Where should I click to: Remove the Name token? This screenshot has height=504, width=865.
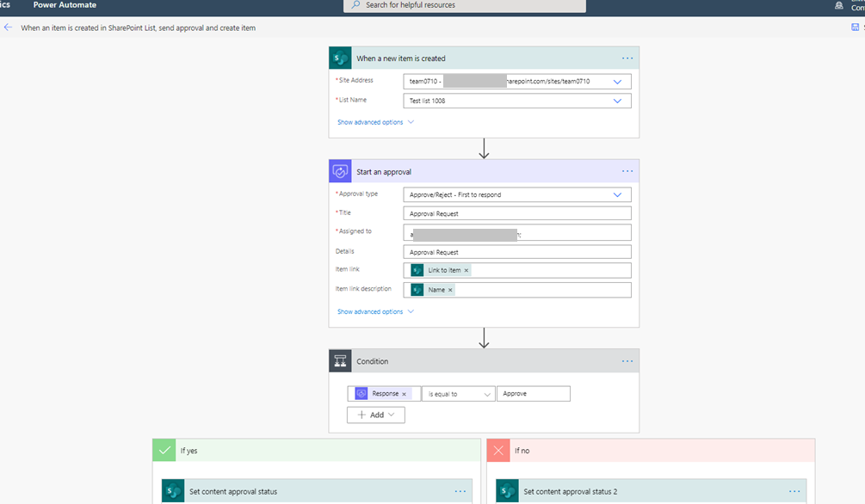coord(450,290)
